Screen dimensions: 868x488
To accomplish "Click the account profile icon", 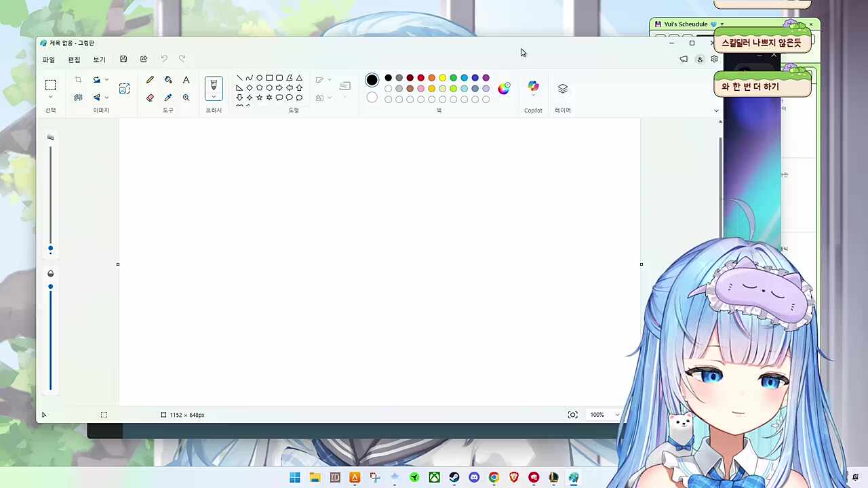I will [700, 59].
